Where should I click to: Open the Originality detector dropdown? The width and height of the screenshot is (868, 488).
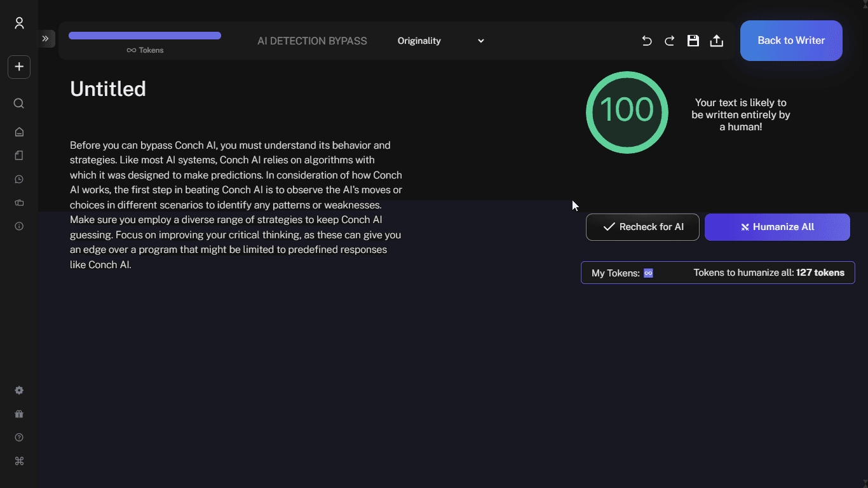coord(440,41)
